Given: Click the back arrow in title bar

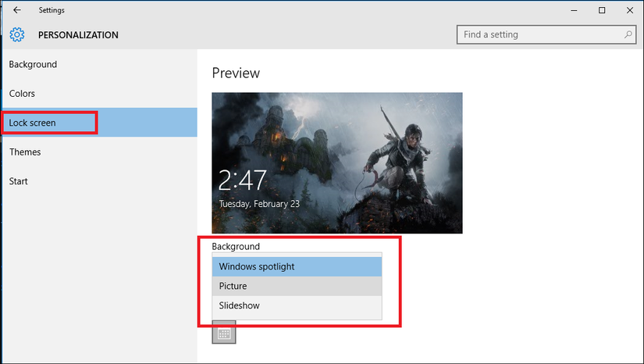Looking at the screenshot, I should (17, 10).
